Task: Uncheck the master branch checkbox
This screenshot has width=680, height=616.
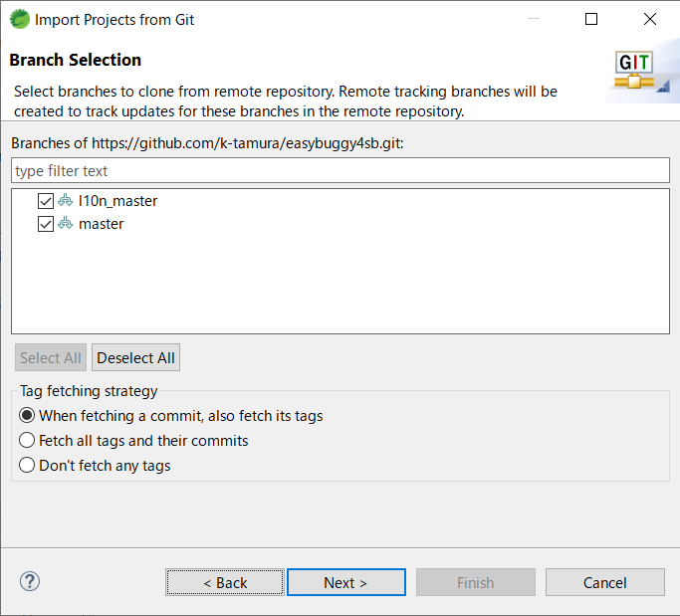Action: [45, 224]
